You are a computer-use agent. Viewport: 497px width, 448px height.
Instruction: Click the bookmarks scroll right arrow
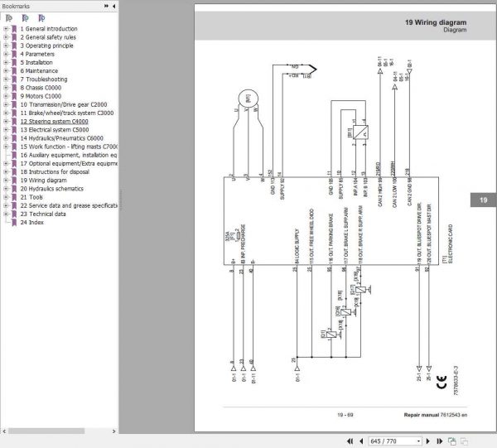[114, 431]
